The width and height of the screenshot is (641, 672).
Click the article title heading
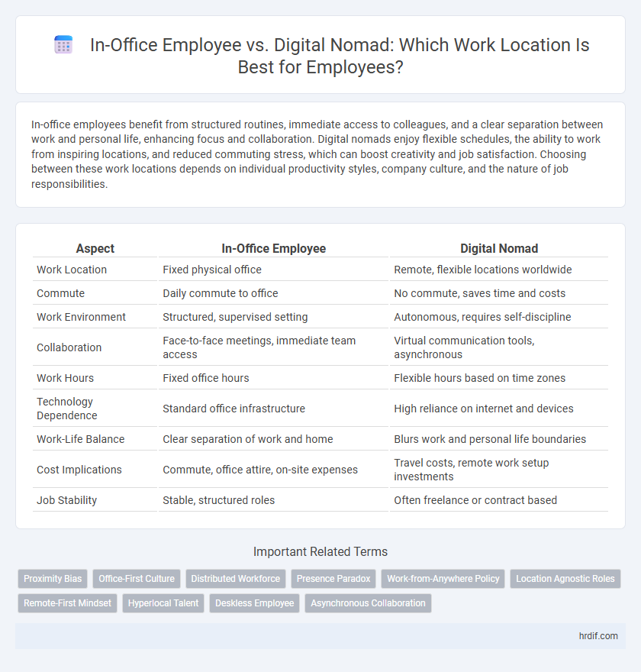340,56
